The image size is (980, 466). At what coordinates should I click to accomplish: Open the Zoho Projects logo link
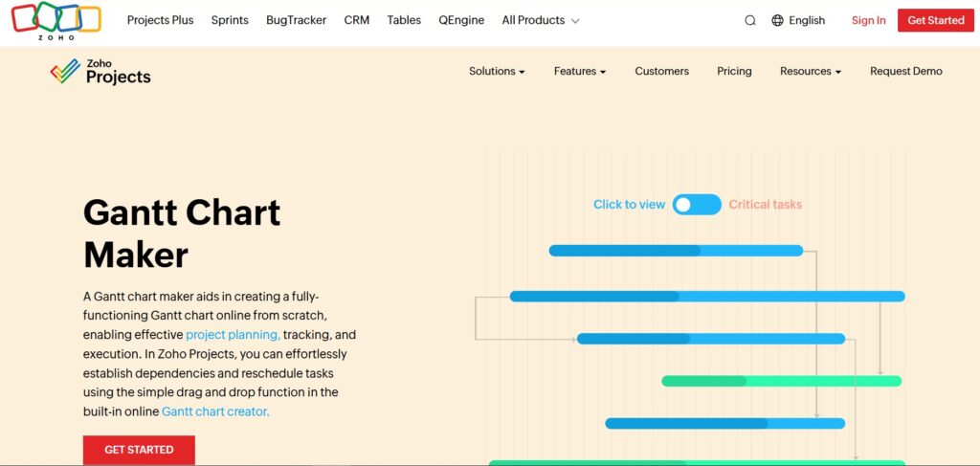(100, 71)
